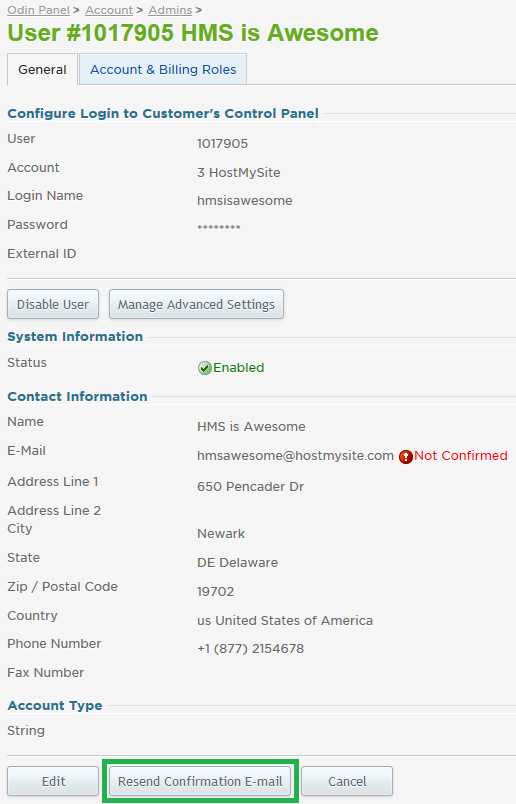Click the masked password value
This screenshot has width=516, height=804.
219,227
